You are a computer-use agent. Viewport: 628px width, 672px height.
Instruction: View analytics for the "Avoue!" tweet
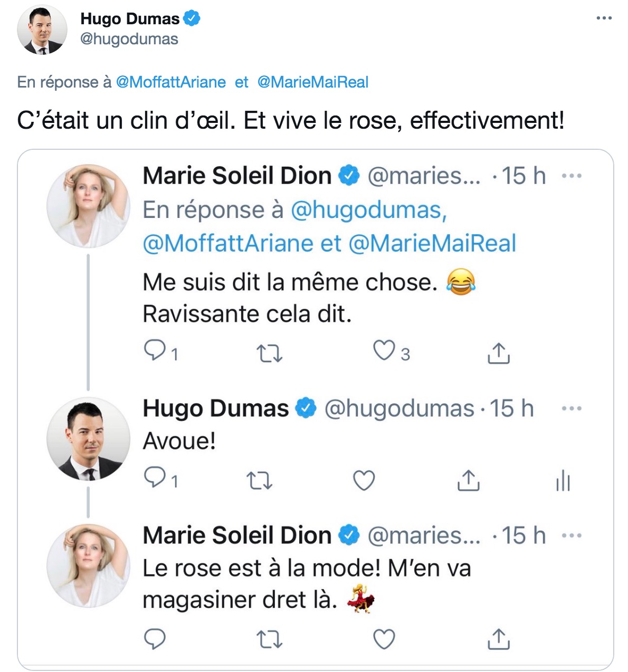[563, 481]
